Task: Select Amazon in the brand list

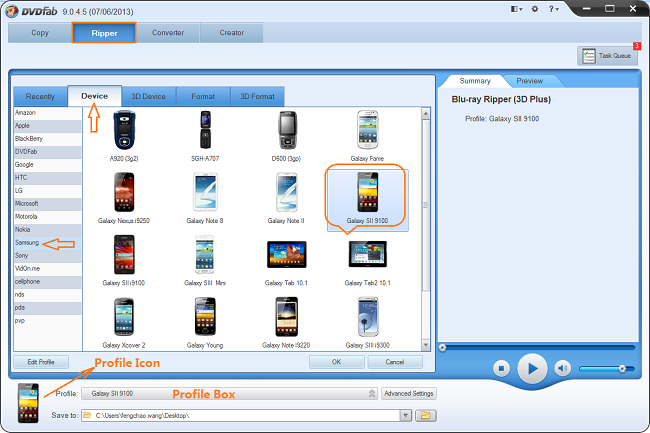Action: tap(48, 113)
